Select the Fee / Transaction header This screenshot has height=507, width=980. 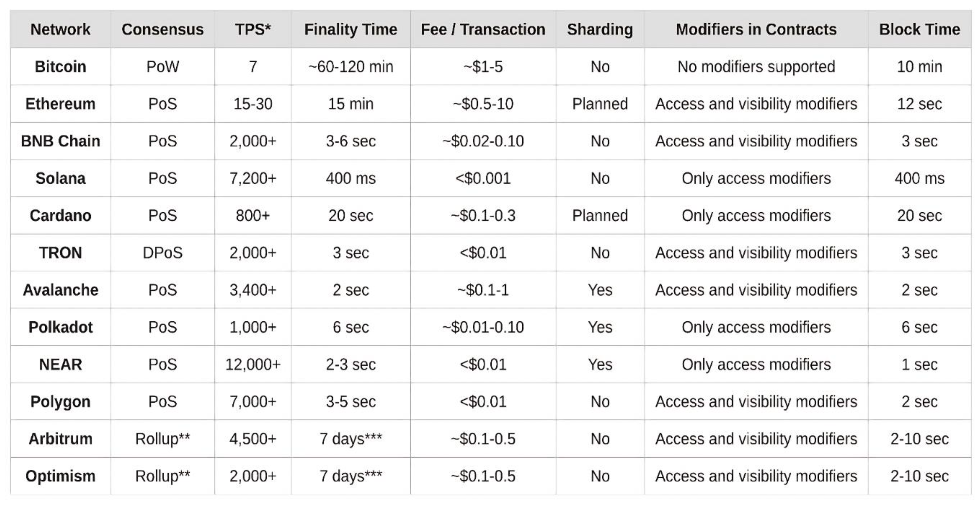coord(483,29)
